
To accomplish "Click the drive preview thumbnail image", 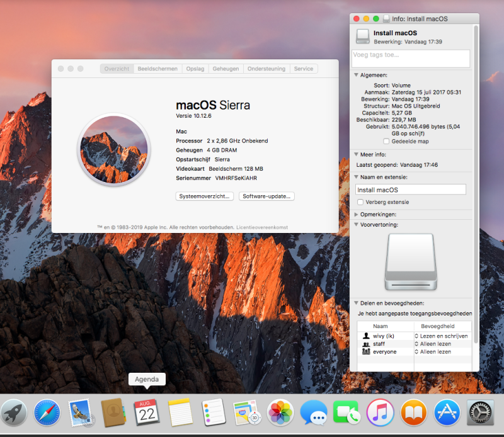I will 411,262.
